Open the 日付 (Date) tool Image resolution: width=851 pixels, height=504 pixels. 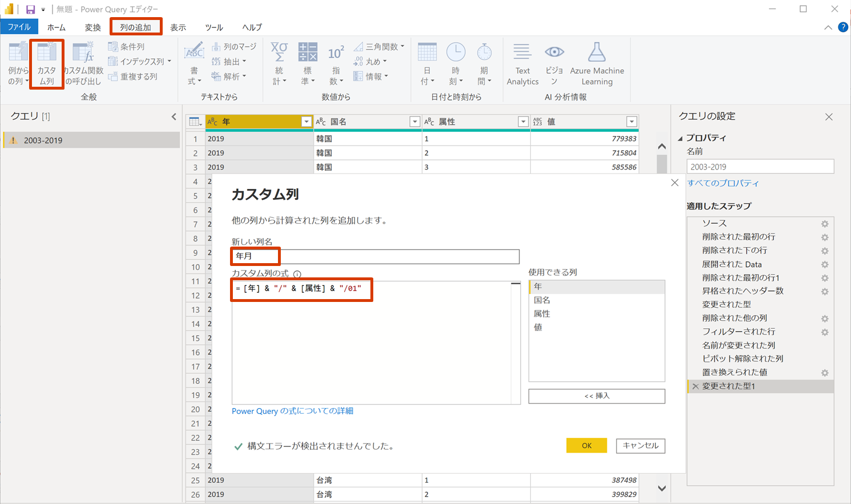coord(427,63)
